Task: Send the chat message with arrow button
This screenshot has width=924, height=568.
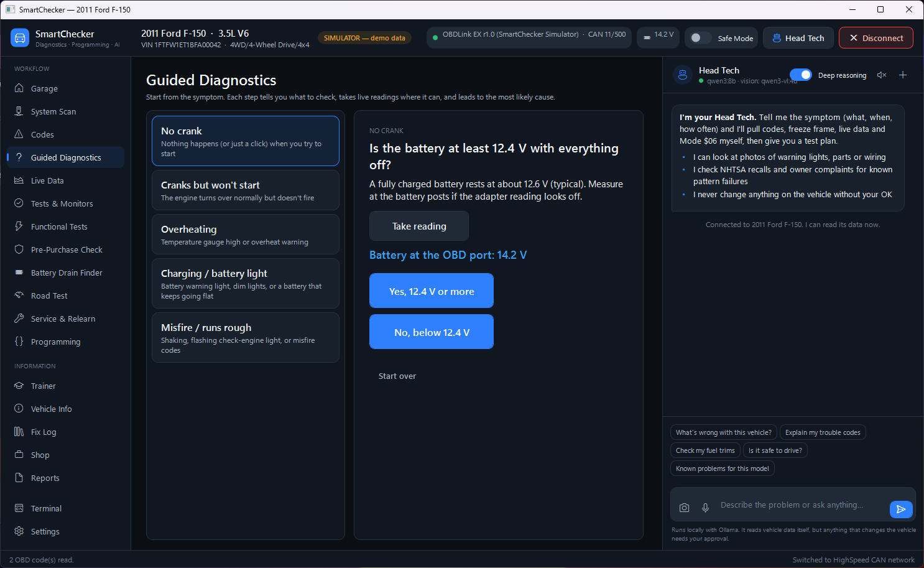Action: [901, 509]
